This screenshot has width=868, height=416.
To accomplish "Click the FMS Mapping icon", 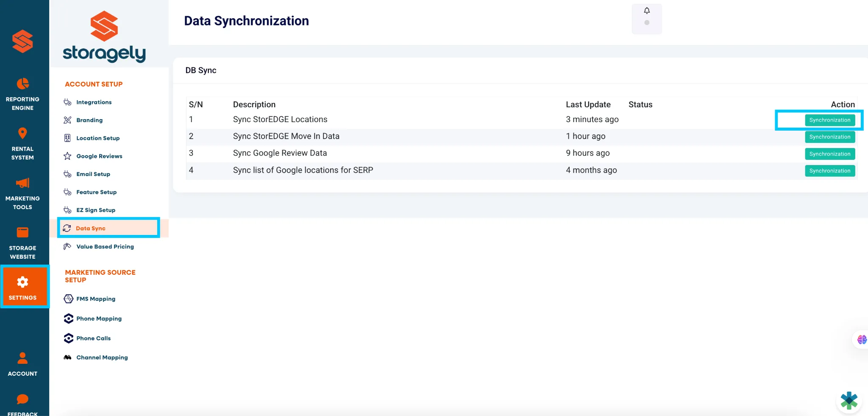I will [x=68, y=299].
